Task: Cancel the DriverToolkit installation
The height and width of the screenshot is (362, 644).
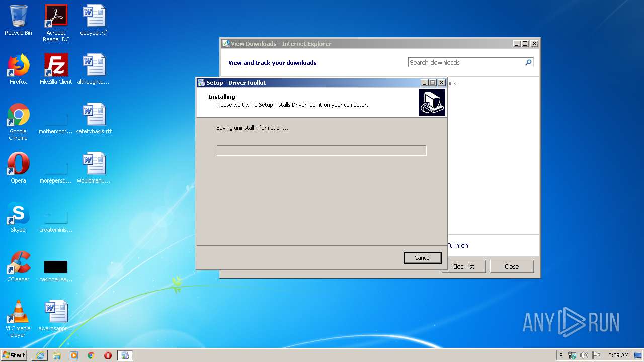Action: tap(423, 258)
